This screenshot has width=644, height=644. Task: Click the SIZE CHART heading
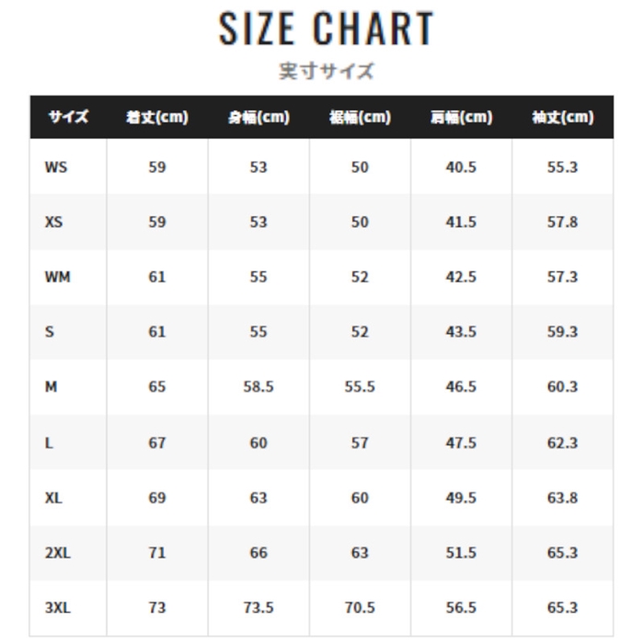click(x=326, y=29)
